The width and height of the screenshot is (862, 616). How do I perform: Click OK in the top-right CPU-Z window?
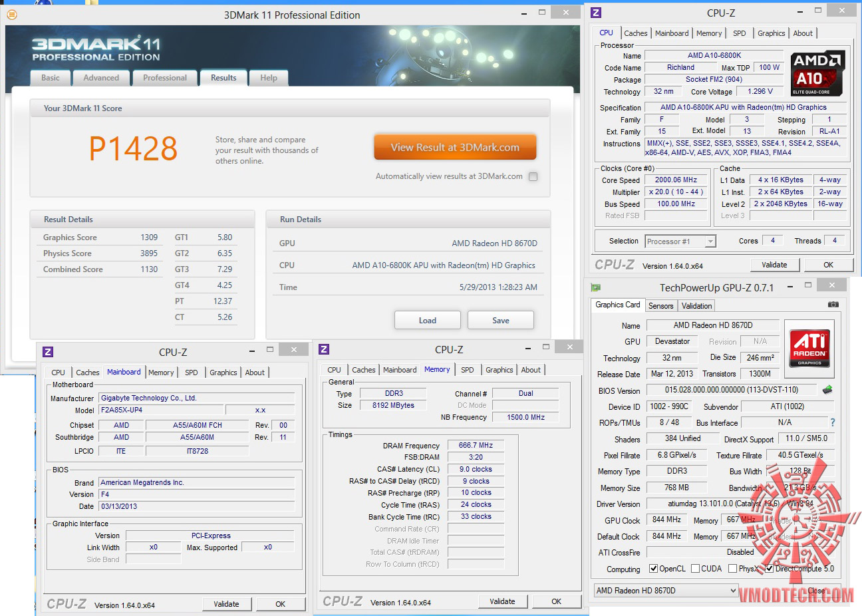pos(828,265)
